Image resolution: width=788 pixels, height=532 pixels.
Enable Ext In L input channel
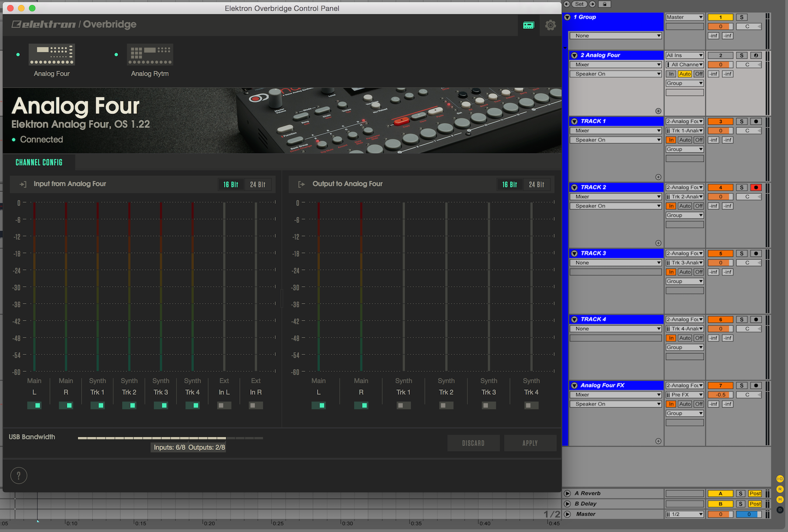224,405
